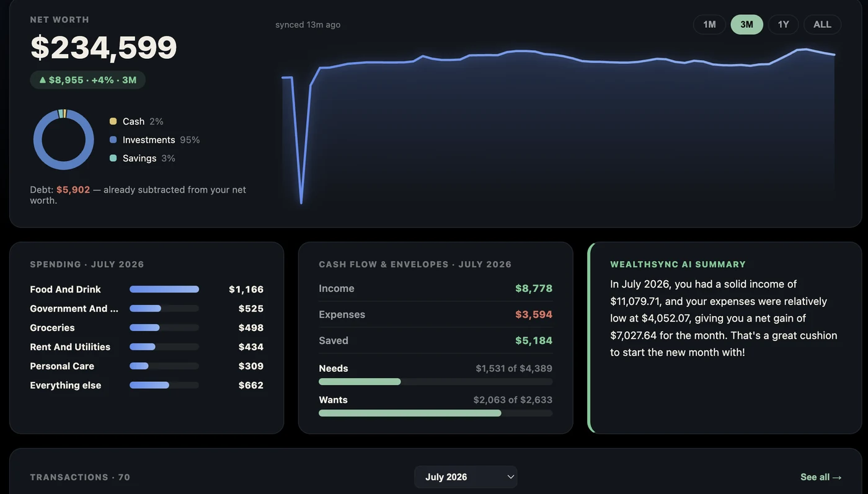The width and height of the screenshot is (868, 494).
Task: Click the Needs envelope progress bar
Action: point(435,382)
